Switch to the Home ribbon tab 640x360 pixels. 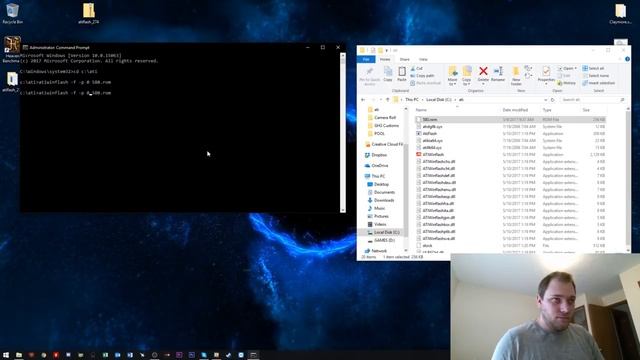click(384, 59)
